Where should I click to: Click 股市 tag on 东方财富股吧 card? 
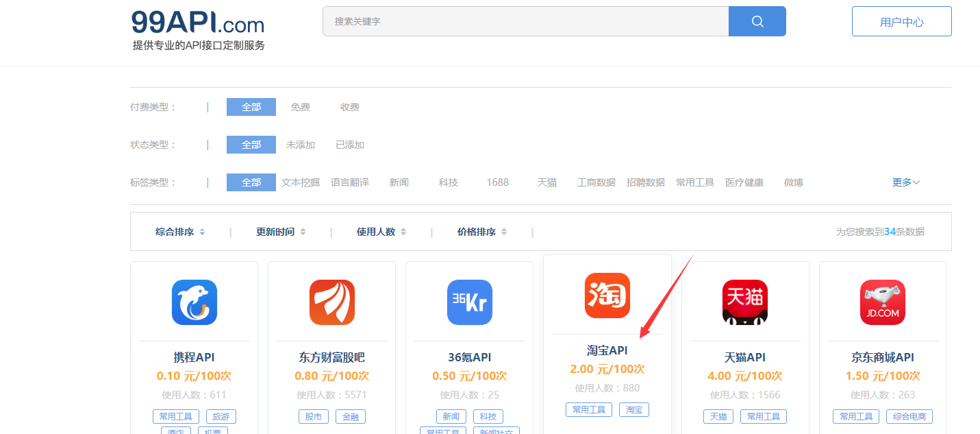(x=314, y=416)
